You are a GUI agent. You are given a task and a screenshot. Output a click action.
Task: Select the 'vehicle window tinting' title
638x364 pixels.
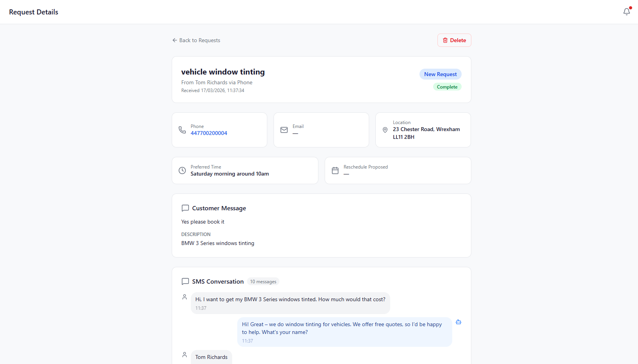(223, 72)
